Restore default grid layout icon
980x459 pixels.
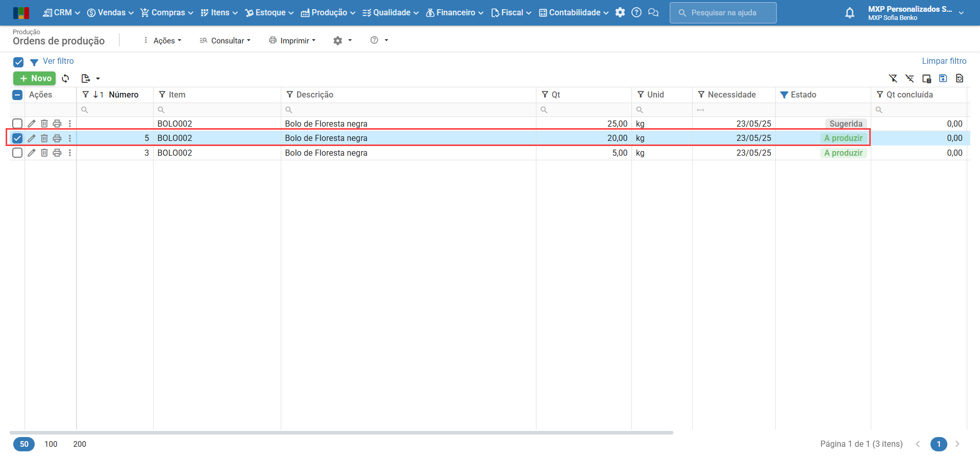click(x=960, y=78)
